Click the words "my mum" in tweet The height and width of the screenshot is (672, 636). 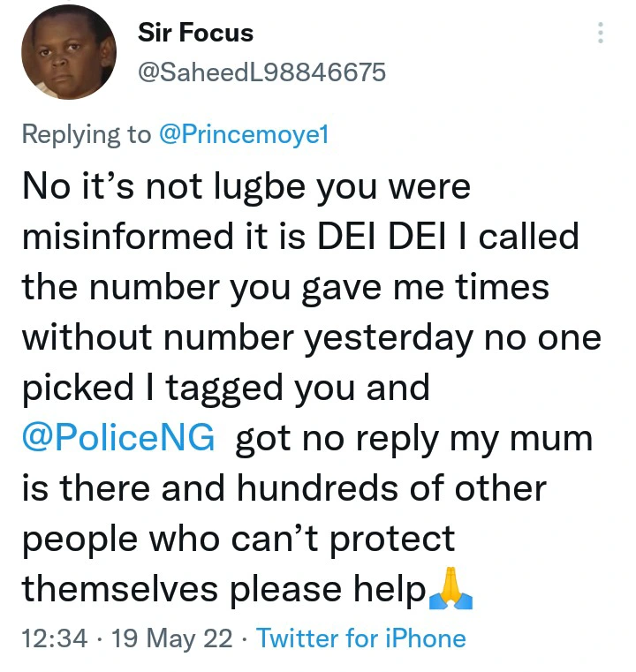pos(534,439)
